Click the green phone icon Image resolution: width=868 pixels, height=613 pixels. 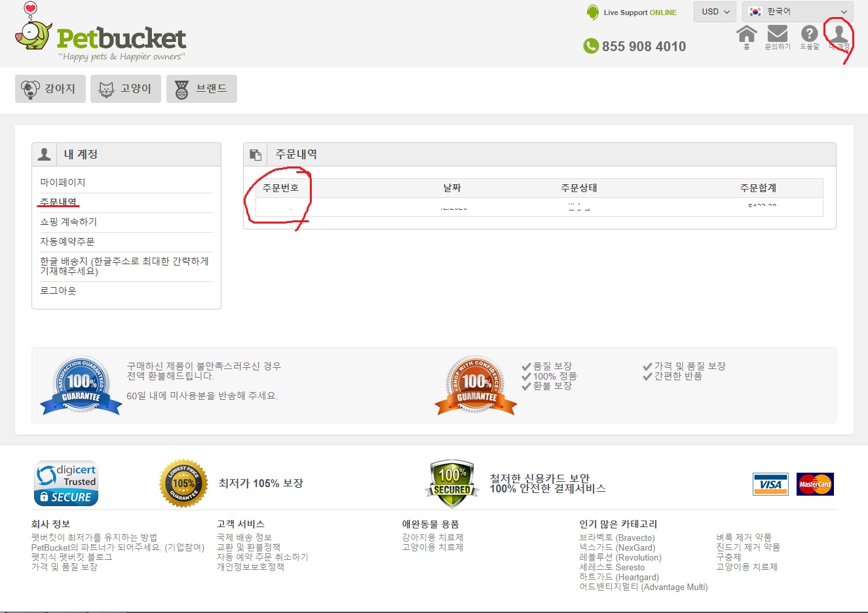pos(591,46)
